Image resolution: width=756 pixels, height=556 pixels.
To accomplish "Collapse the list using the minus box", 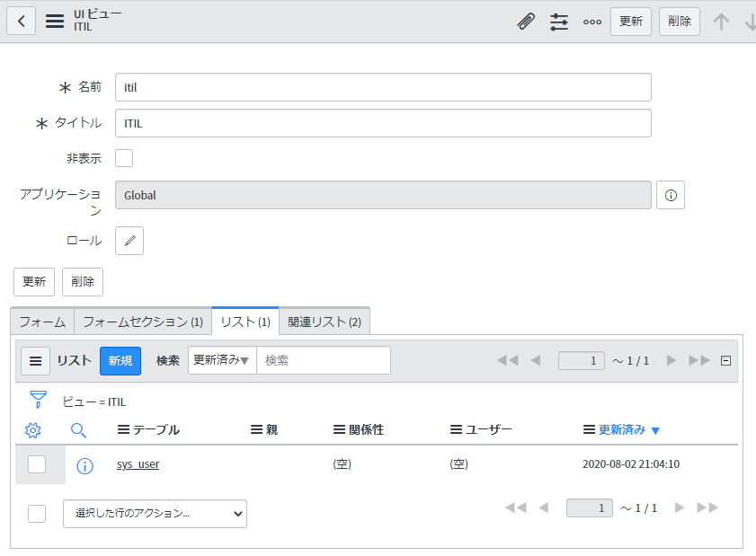I will point(725,360).
